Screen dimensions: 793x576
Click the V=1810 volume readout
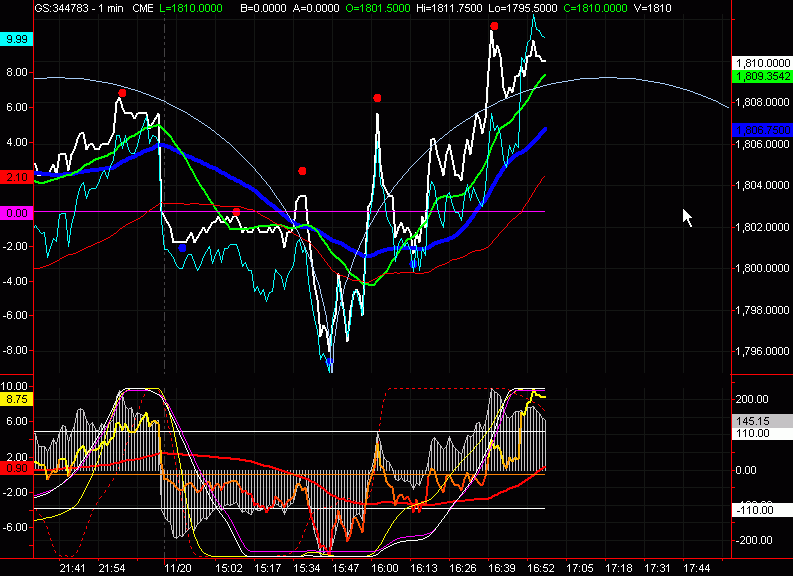click(x=652, y=8)
